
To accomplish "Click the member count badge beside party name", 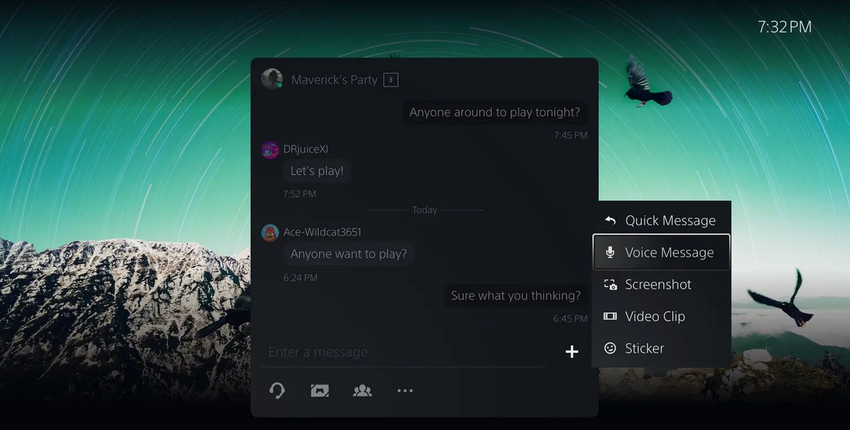I will pos(391,80).
